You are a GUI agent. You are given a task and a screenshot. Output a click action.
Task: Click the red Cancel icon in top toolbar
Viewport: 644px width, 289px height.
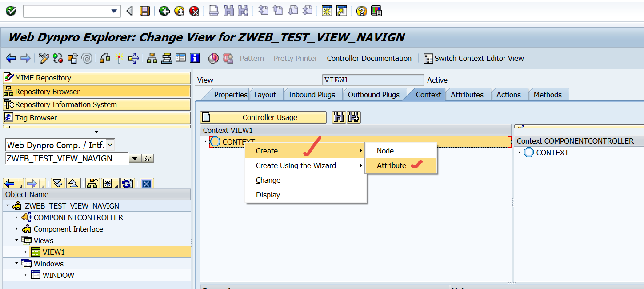(x=194, y=11)
